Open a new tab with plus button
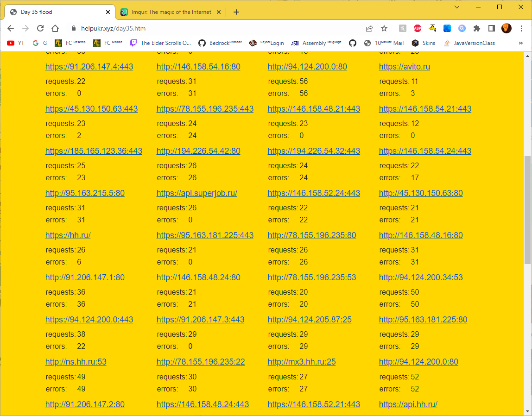 click(x=236, y=12)
